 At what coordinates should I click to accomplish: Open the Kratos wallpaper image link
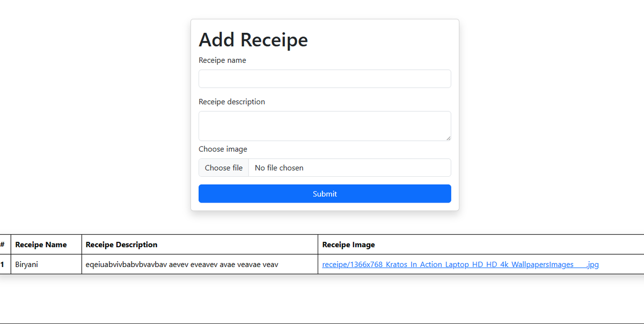coord(460,264)
